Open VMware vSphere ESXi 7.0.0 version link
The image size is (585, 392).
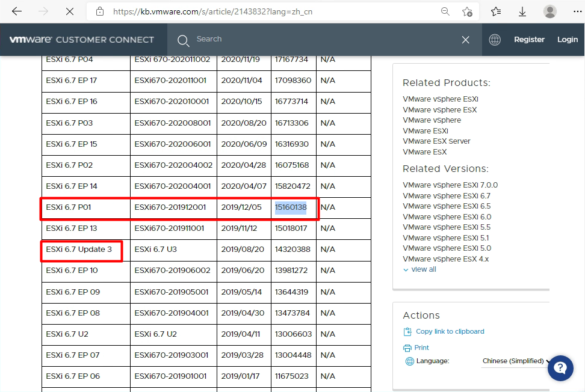(x=450, y=185)
